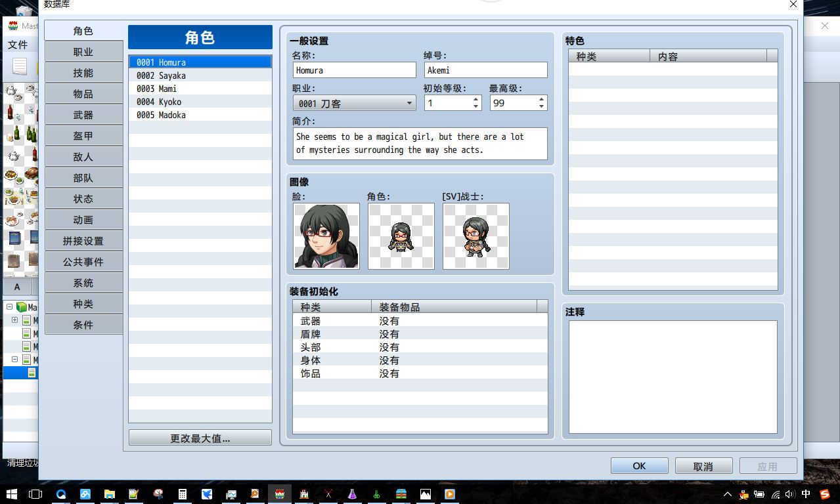
Task: Open the walking character sprite selector
Action: [401, 236]
